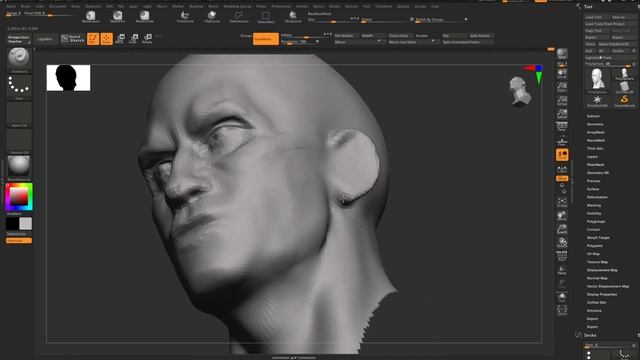Viewport: 640px width, 360px height.
Task: Select the MaskCircle brush icon
Action: coord(144,16)
